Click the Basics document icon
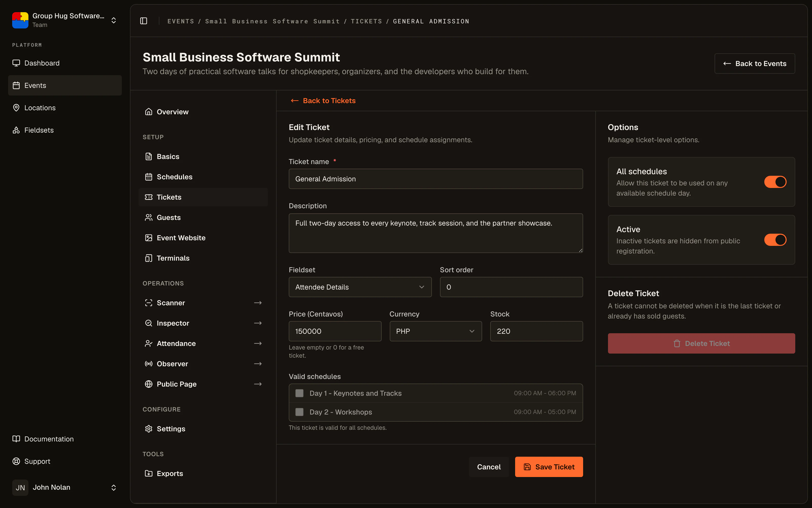812x508 pixels. pyautogui.click(x=149, y=156)
